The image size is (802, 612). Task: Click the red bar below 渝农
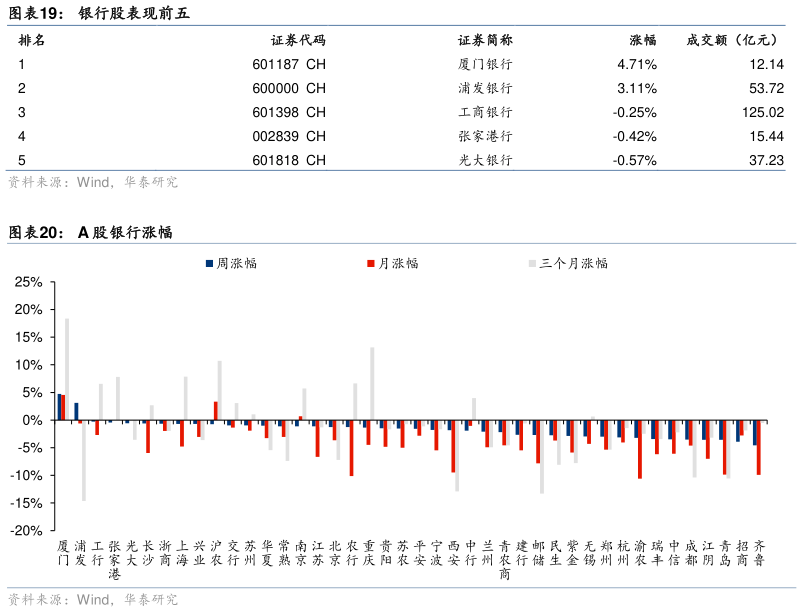640,449
